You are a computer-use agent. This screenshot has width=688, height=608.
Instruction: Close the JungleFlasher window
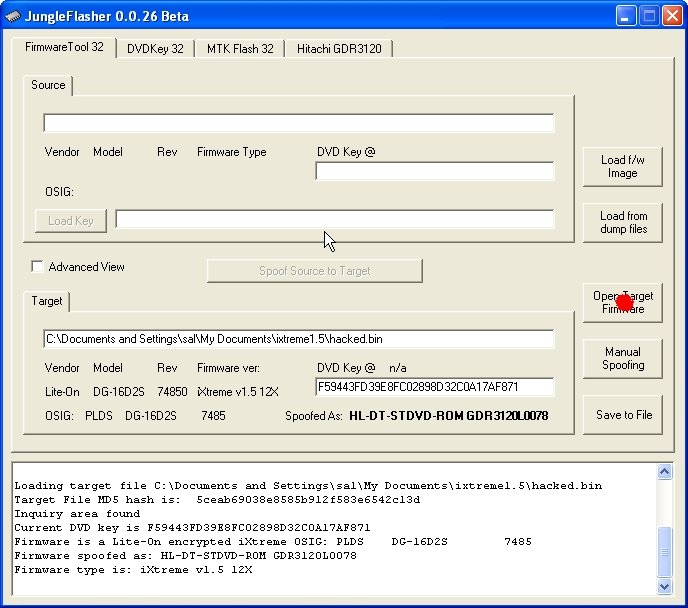point(672,16)
